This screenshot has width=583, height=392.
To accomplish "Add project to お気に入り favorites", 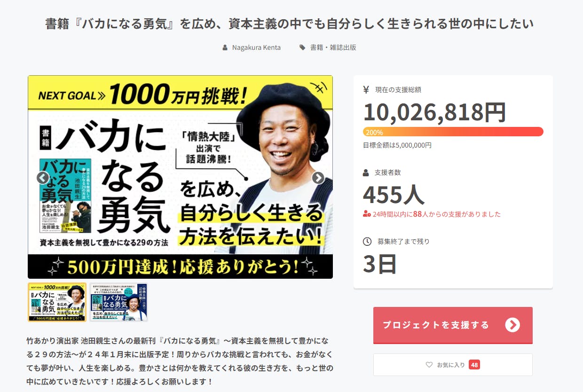I will coord(453,365).
